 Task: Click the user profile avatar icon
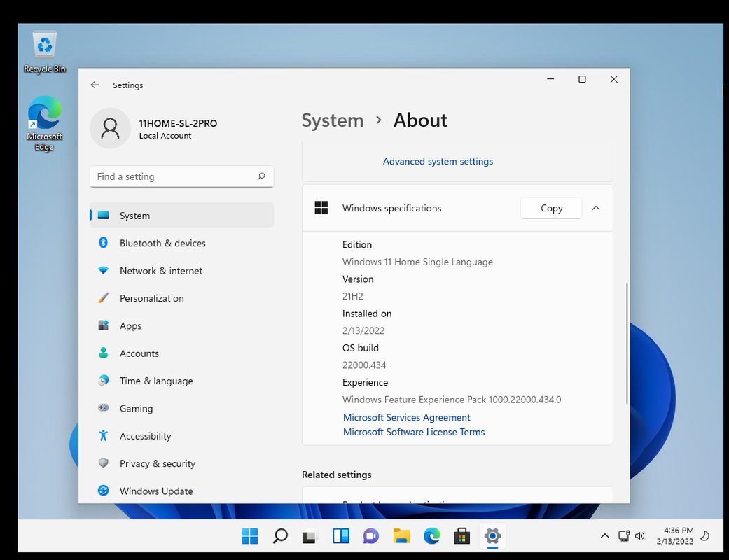[x=110, y=128]
